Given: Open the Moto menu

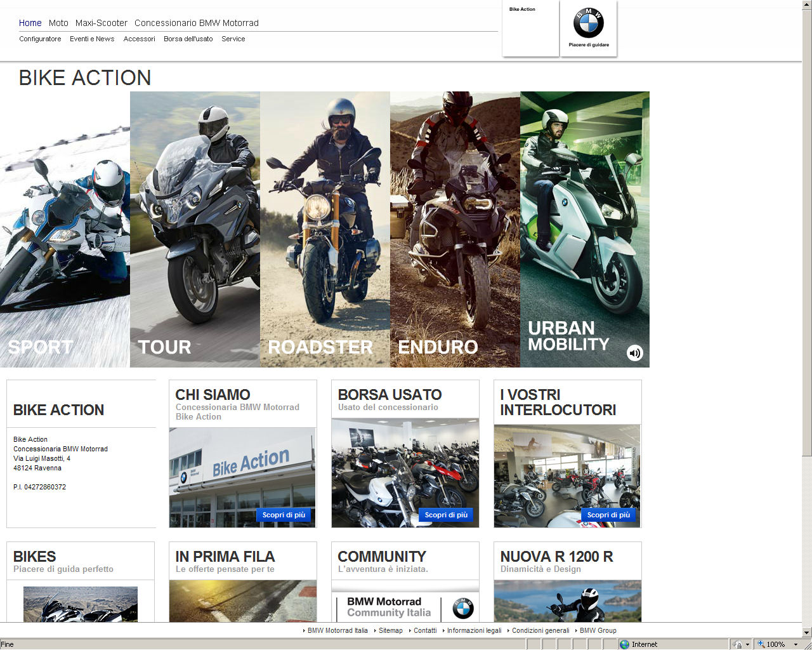Looking at the screenshot, I should (x=58, y=23).
